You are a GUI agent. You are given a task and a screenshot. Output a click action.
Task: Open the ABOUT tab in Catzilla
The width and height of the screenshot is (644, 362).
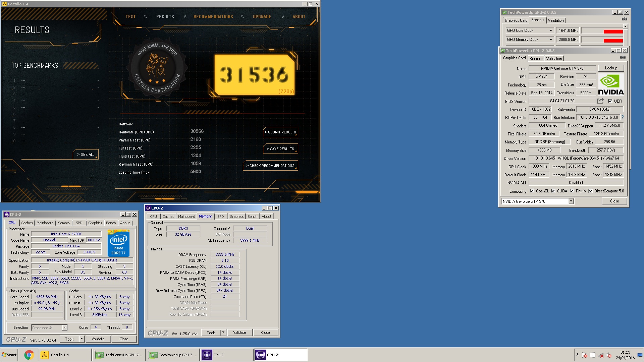[x=299, y=17]
